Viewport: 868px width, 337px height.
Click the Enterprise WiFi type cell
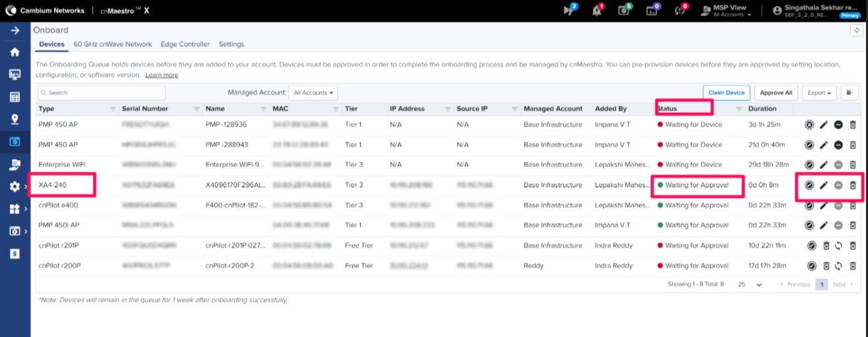tap(62, 165)
